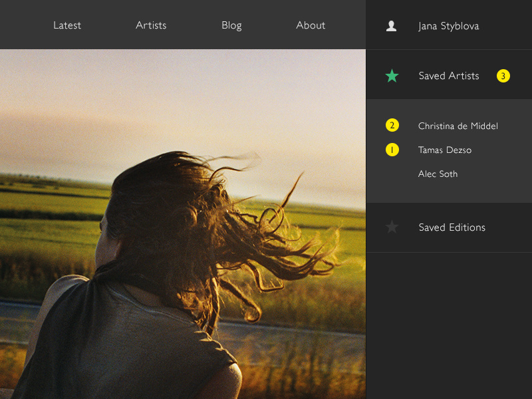The height and width of the screenshot is (399, 532).
Task: Open the Latest page in navigation
Action: [x=67, y=25]
